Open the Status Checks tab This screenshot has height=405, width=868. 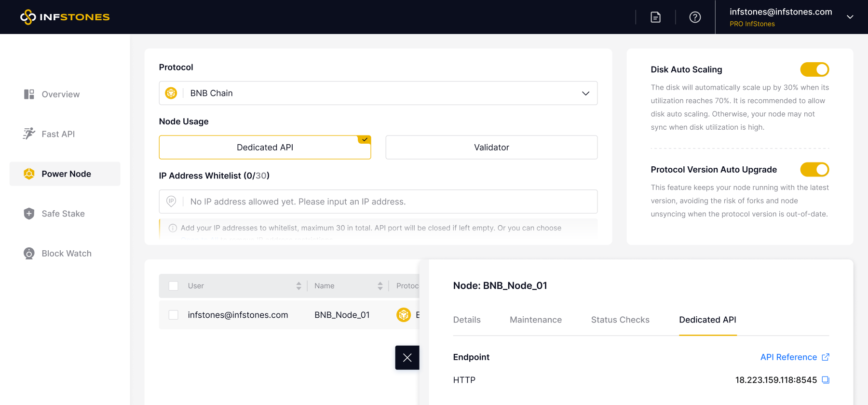click(620, 320)
